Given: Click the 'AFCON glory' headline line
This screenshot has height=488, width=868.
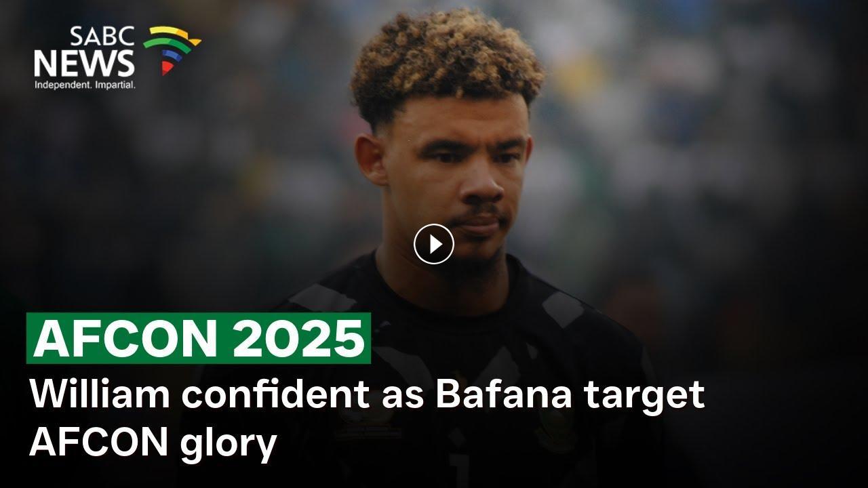Looking at the screenshot, I should click(x=153, y=443).
